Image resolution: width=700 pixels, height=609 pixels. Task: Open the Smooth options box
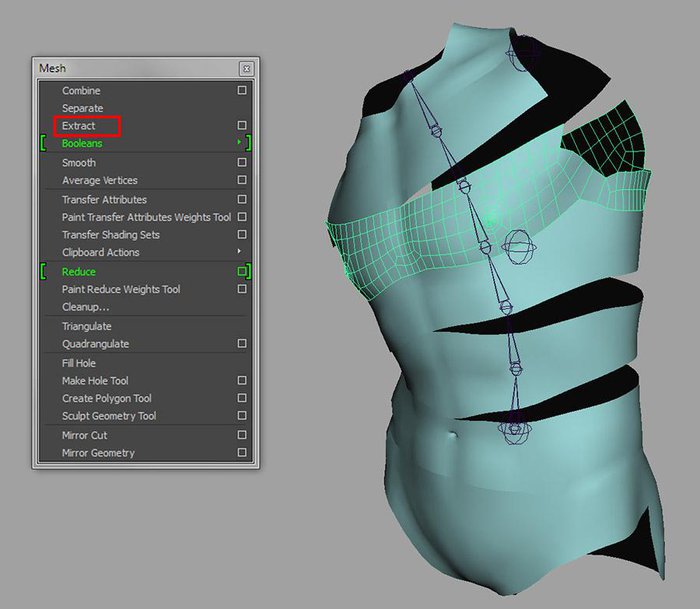click(x=242, y=163)
